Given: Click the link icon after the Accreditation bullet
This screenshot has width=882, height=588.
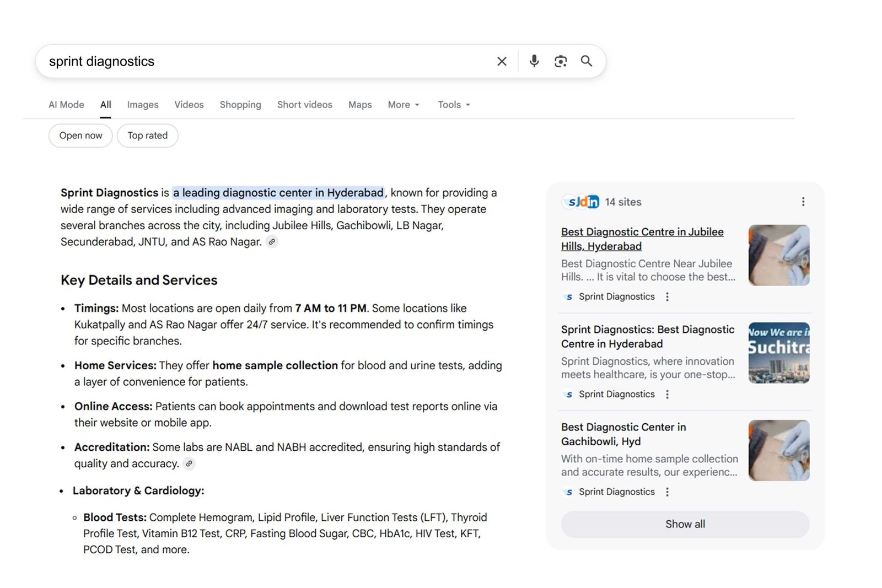Looking at the screenshot, I should tap(189, 463).
